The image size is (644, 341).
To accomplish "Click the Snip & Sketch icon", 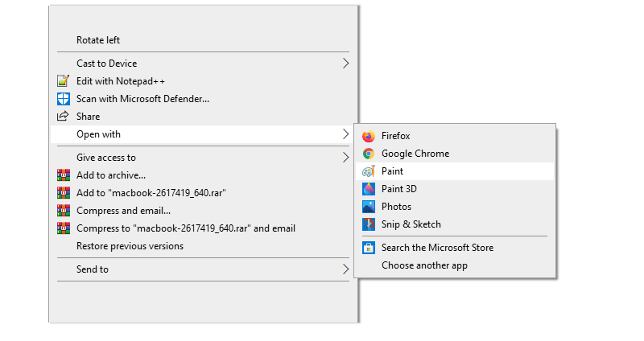I will click(x=369, y=224).
